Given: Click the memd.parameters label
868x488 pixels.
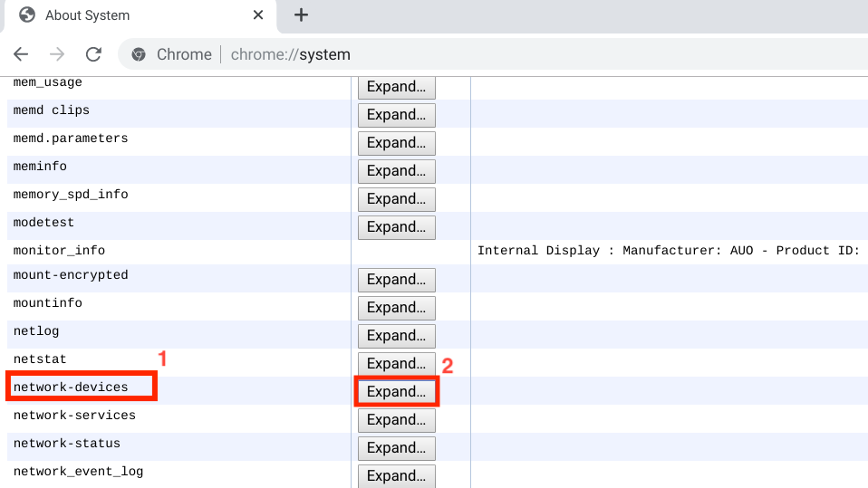Looking at the screenshot, I should pyautogui.click(x=71, y=139).
